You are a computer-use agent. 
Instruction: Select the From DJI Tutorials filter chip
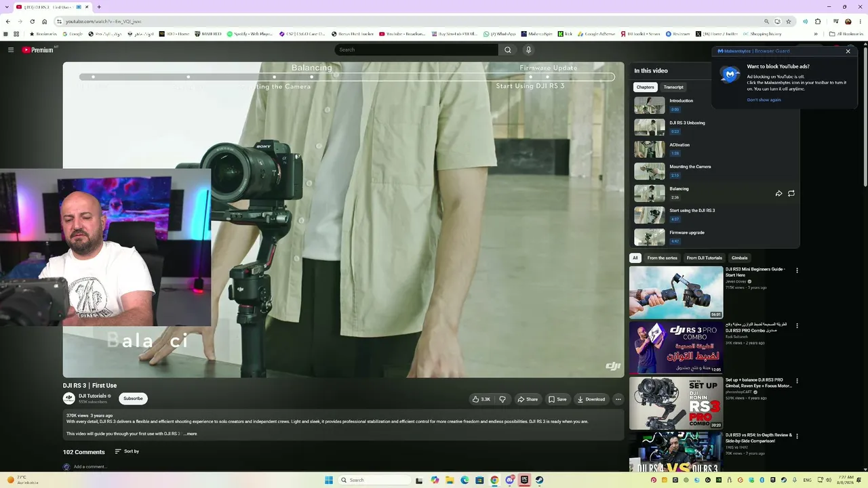tap(705, 258)
